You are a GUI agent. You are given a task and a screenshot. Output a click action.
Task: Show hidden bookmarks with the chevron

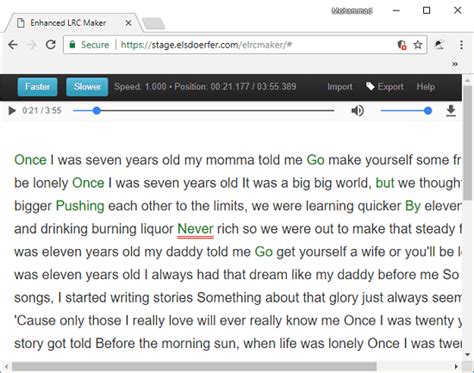coord(455,64)
